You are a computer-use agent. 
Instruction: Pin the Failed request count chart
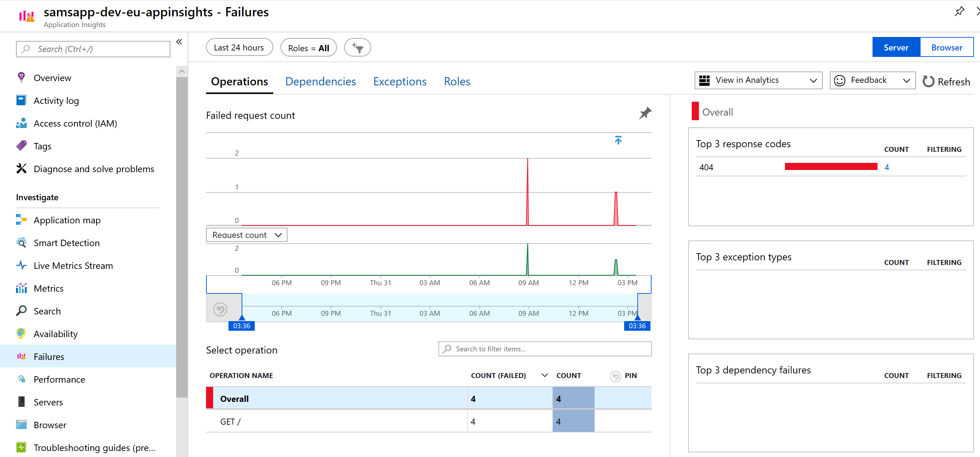(645, 113)
